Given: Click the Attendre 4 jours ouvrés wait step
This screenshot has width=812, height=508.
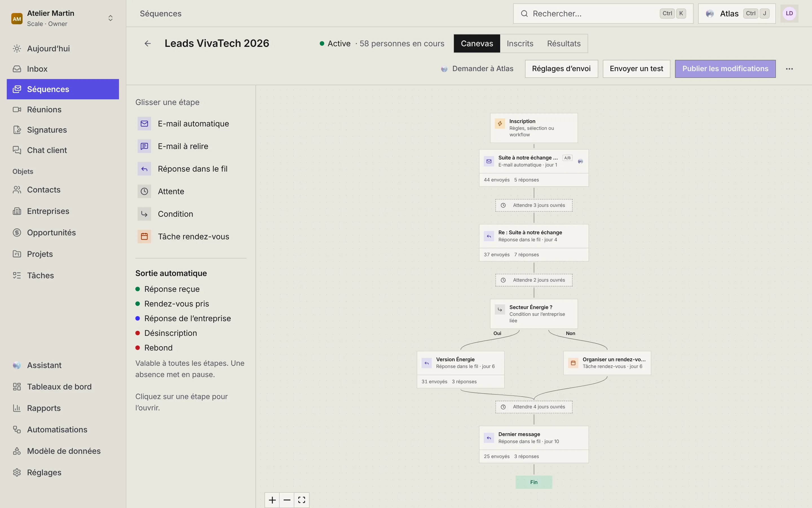Looking at the screenshot, I should click(x=534, y=407).
